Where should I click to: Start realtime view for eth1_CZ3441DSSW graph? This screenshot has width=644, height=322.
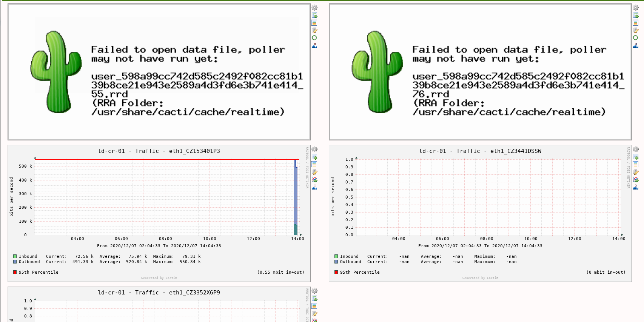coord(636,179)
